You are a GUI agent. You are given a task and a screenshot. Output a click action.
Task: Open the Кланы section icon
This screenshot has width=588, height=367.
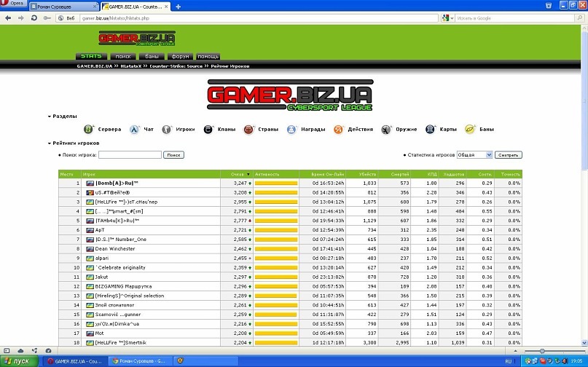(208, 130)
